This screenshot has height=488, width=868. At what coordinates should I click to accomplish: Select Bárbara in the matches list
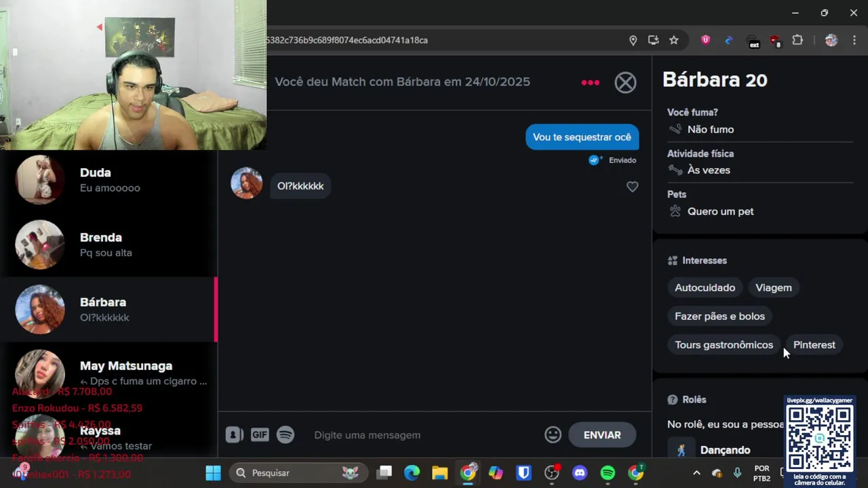click(108, 309)
